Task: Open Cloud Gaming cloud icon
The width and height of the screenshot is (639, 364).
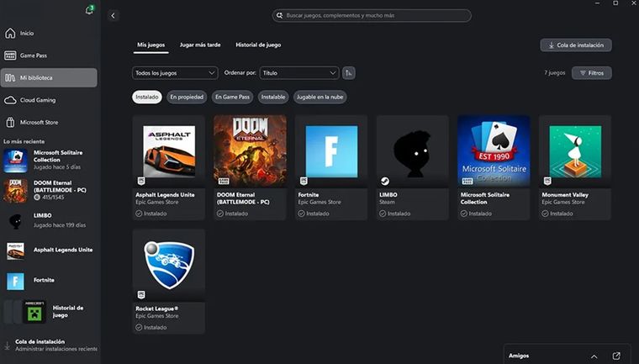Action: 10,100
